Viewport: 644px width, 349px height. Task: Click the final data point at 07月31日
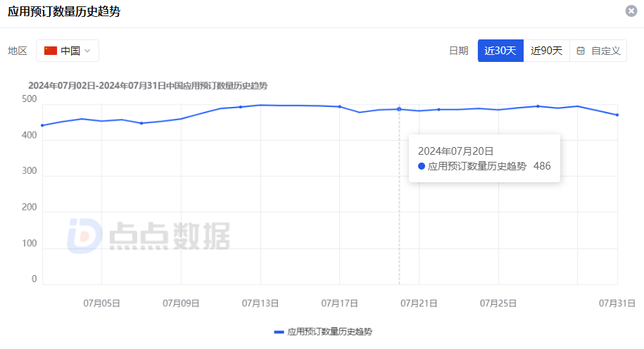[x=617, y=115]
